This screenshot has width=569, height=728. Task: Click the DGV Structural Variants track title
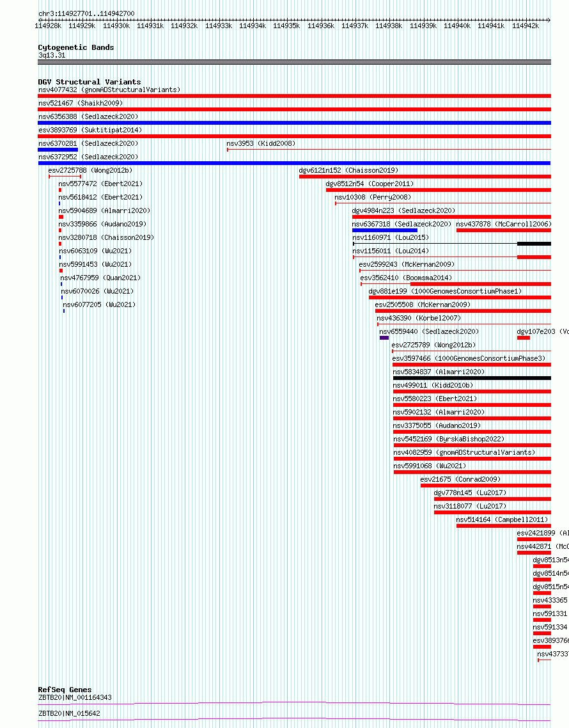point(89,82)
